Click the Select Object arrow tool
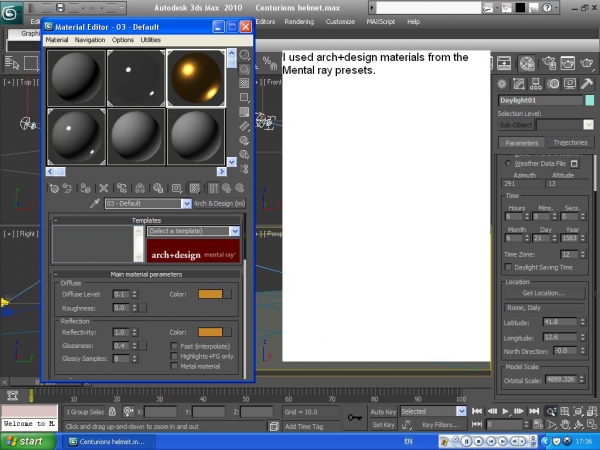 (12, 63)
